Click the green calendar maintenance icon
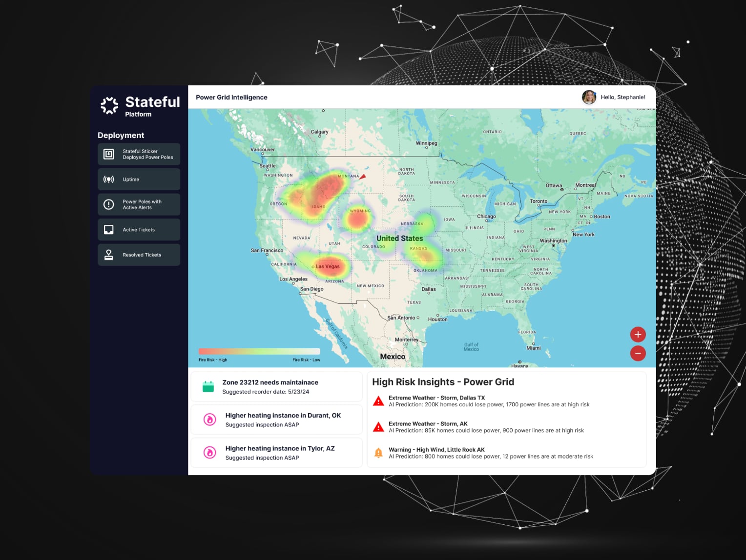This screenshot has height=560, width=746. 208,387
